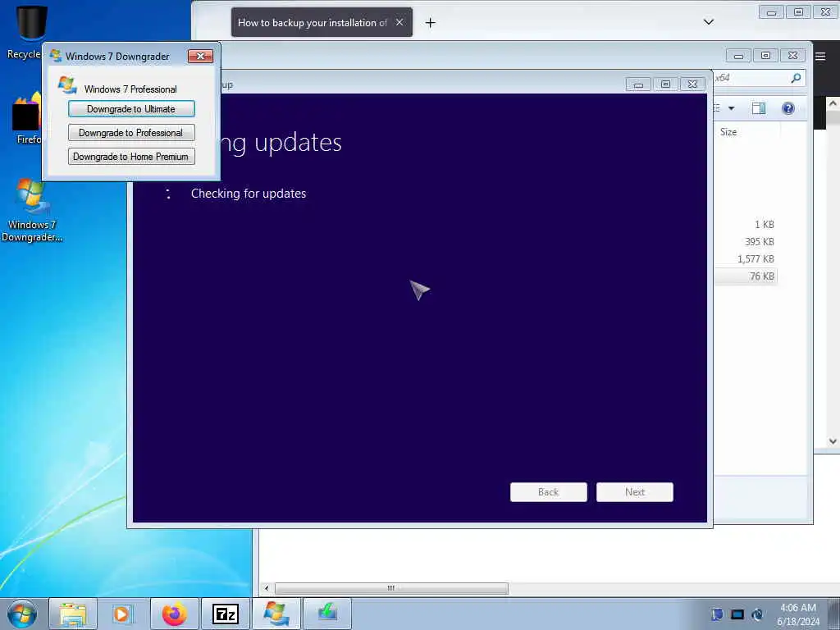Click the browser scrollbar down arrow
This screenshot has width=840, height=630.
pos(833,441)
